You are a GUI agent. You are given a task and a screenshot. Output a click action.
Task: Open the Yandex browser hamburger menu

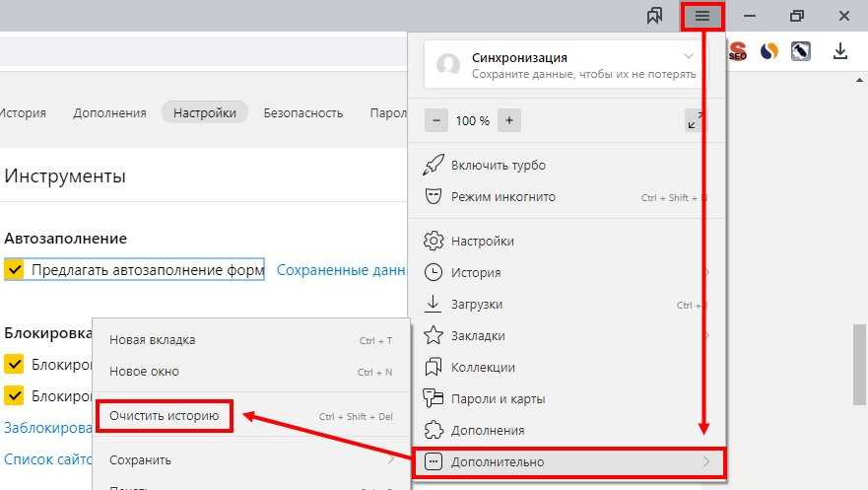point(702,16)
